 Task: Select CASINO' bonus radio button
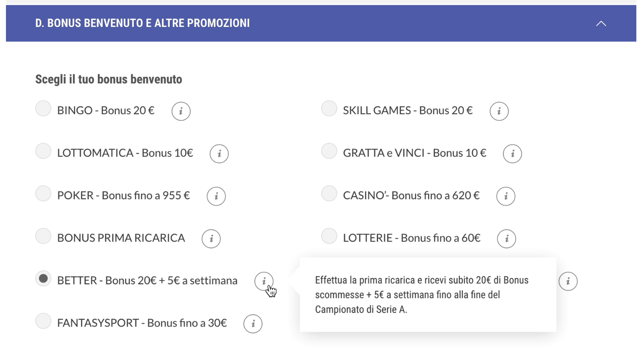329,194
